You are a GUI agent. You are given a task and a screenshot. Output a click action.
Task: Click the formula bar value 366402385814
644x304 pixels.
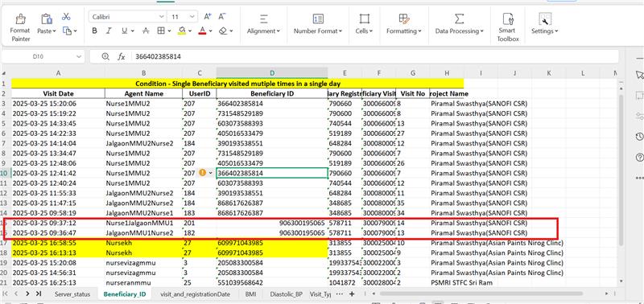click(158, 56)
